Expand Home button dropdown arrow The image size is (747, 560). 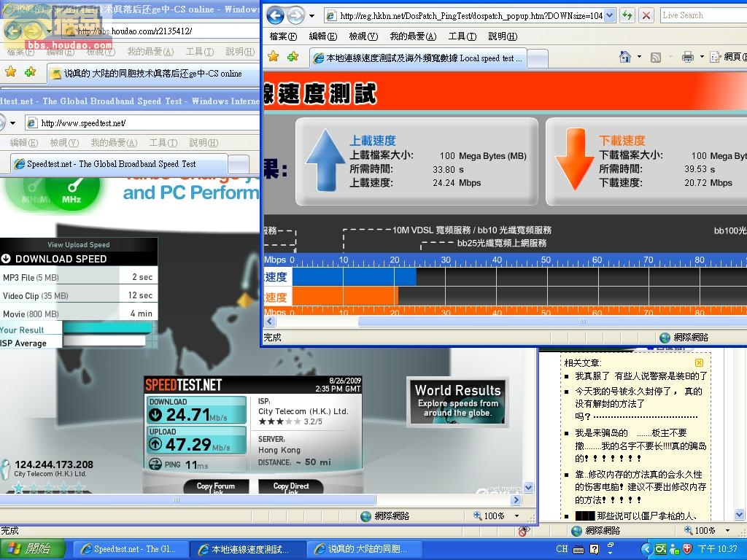coord(639,57)
